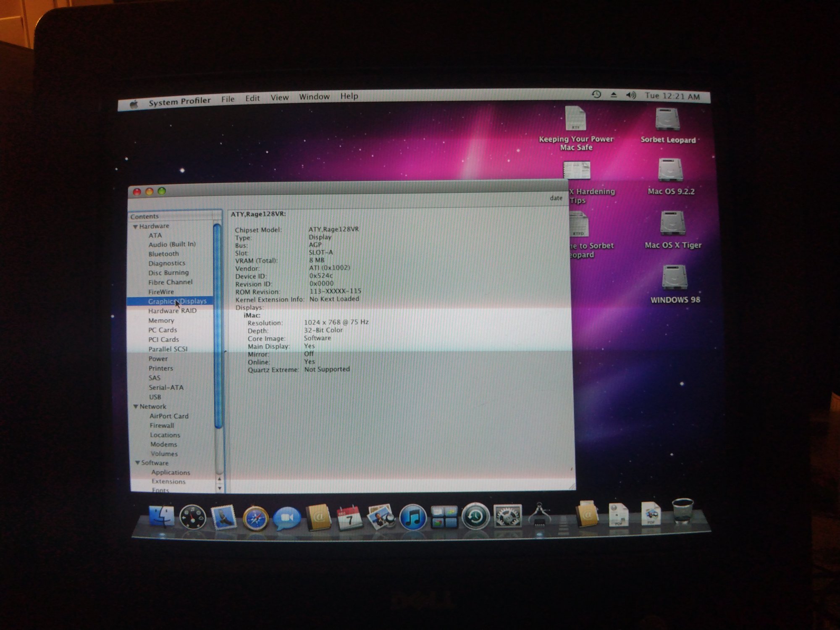Click the sidebar scroll down arrow
840x630 pixels.
tap(219, 488)
